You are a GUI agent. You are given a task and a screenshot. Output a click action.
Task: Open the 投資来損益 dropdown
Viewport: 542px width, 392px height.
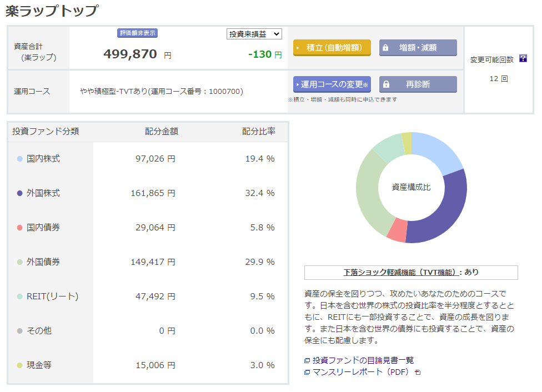click(x=254, y=34)
